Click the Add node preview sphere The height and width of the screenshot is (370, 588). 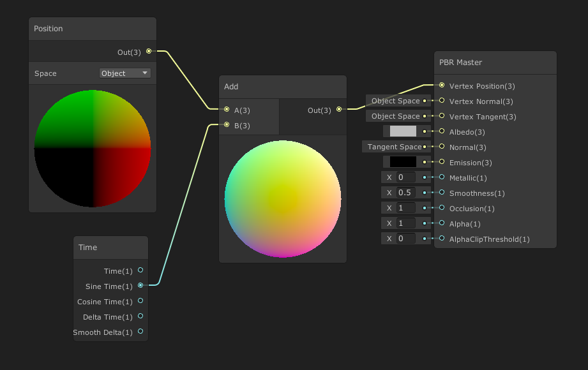[x=283, y=200]
